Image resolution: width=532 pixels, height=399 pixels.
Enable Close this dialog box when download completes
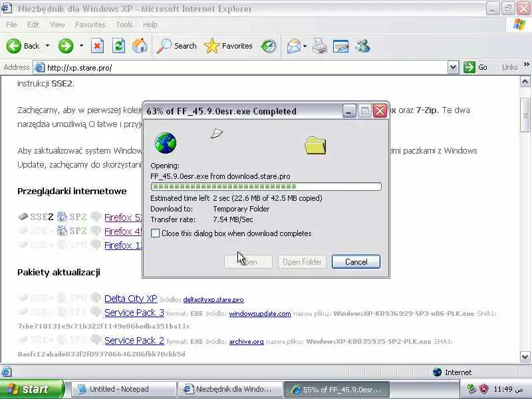point(155,233)
